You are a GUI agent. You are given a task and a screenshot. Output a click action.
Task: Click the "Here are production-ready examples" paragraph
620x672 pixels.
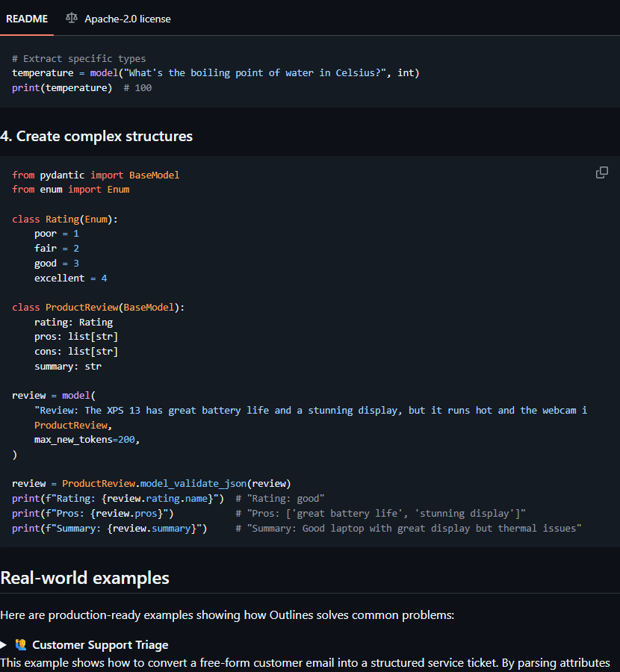(227, 615)
